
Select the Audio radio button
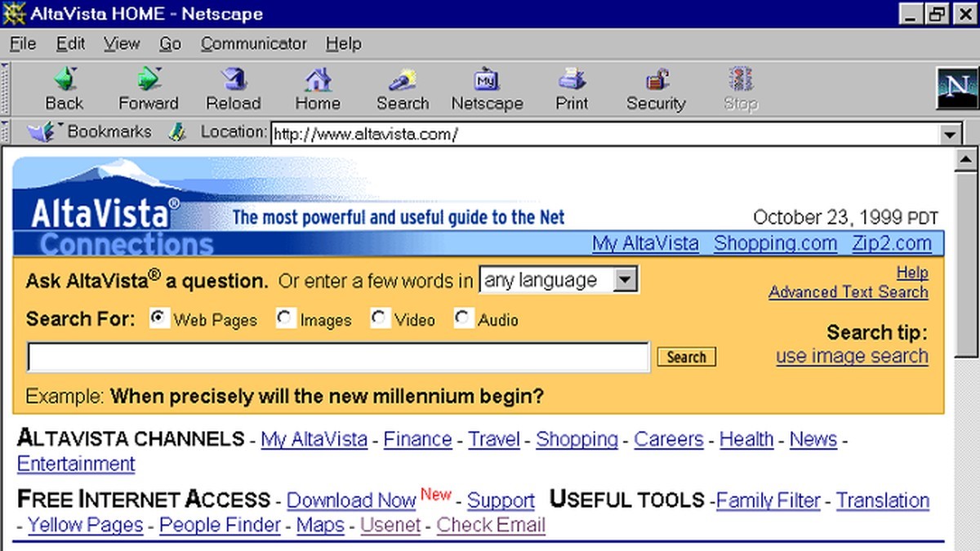[463, 318]
